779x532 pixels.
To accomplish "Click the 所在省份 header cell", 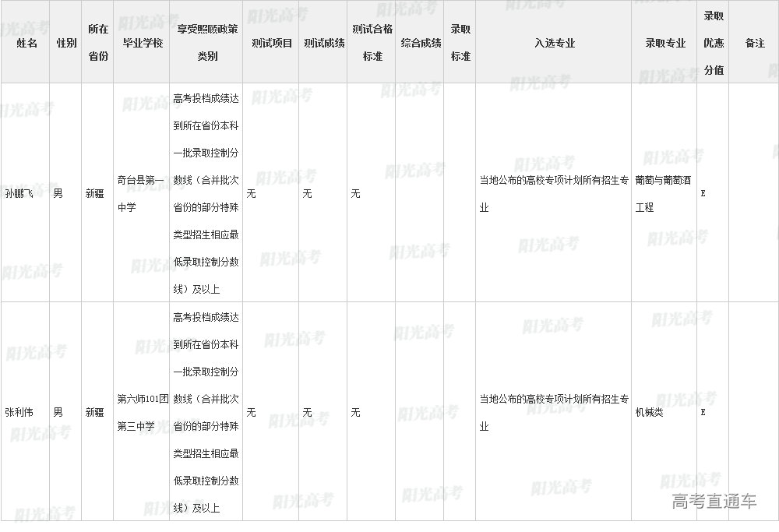I will pyautogui.click(x=98, y=43).
